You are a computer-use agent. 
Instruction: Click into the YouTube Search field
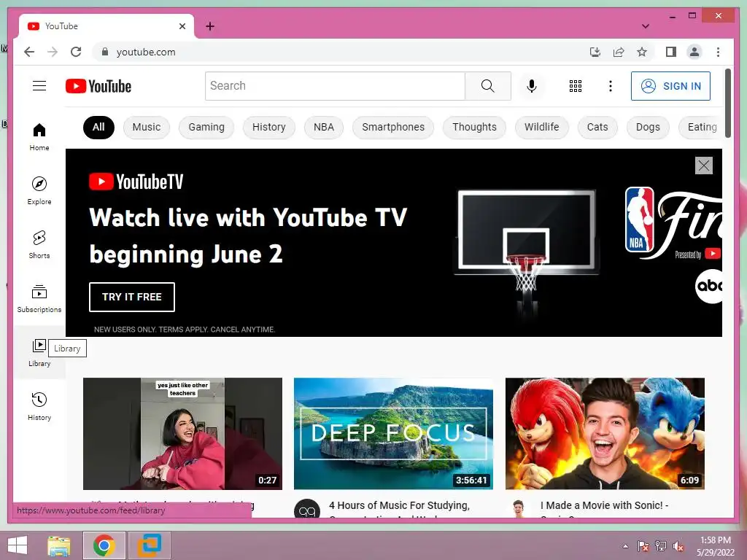click(335, 86)
